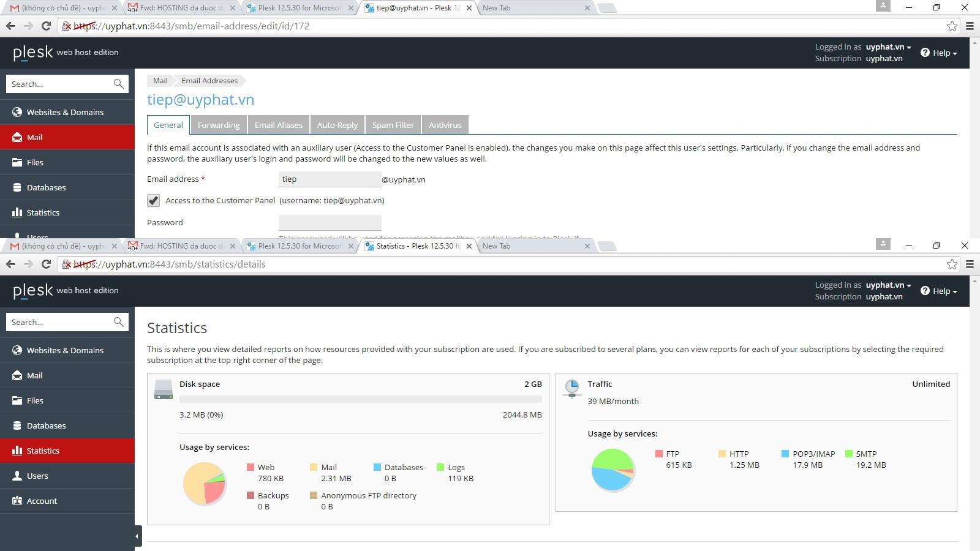Select the General tab

168,125
